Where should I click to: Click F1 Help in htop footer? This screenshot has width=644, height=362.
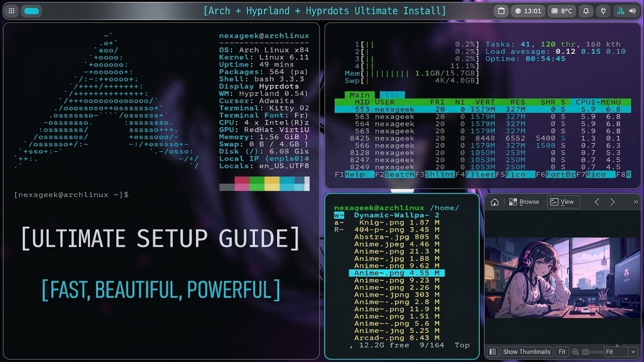point(354,174)
